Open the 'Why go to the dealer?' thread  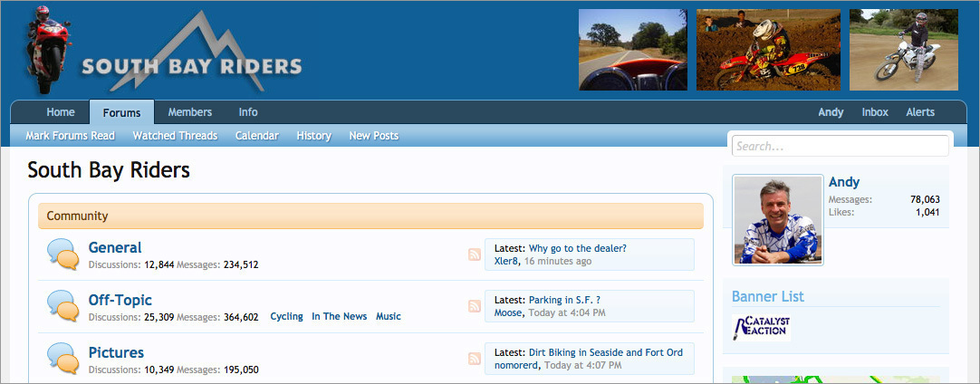pyautogui.click(x=578, y=248)
